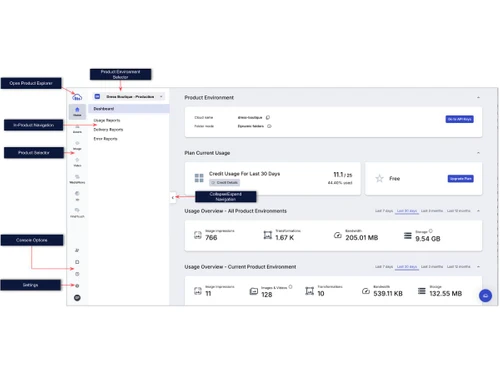Select the Home icon in sidebar
Screen dimensions: 500x375
(77, 111)
